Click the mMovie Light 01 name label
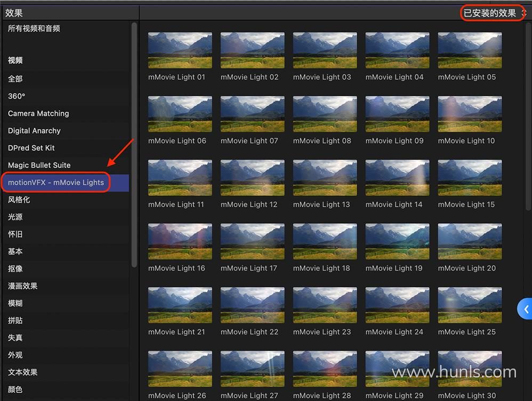 pyautogui.click(x=177, y=77)
